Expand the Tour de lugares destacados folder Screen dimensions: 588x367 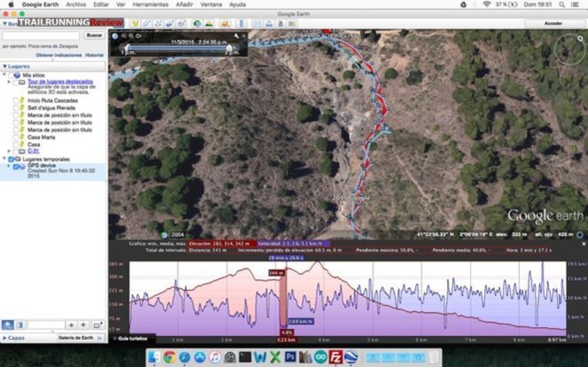point(10,82)
